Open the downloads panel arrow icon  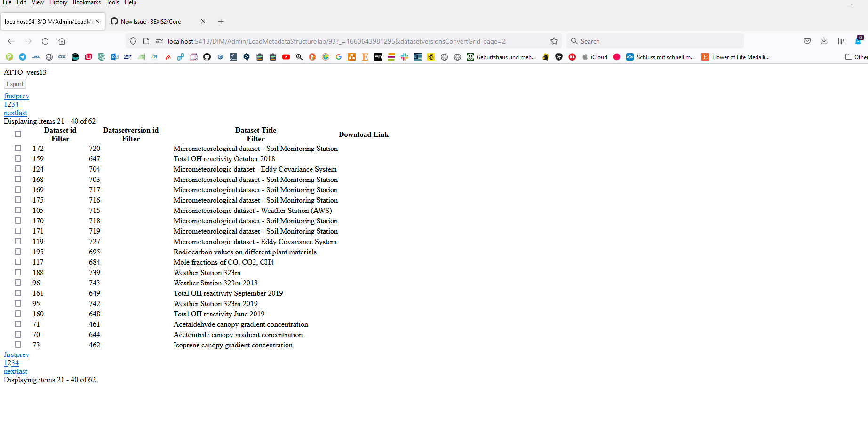824,41
